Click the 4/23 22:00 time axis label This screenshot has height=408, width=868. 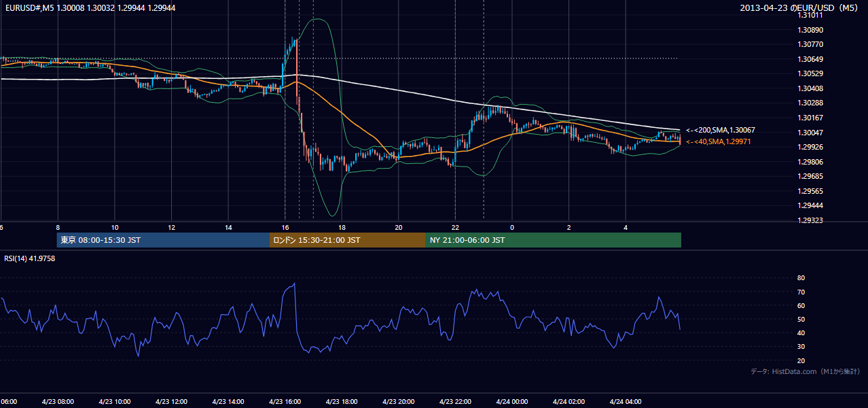pyautogui.click(x=455, y=401)
